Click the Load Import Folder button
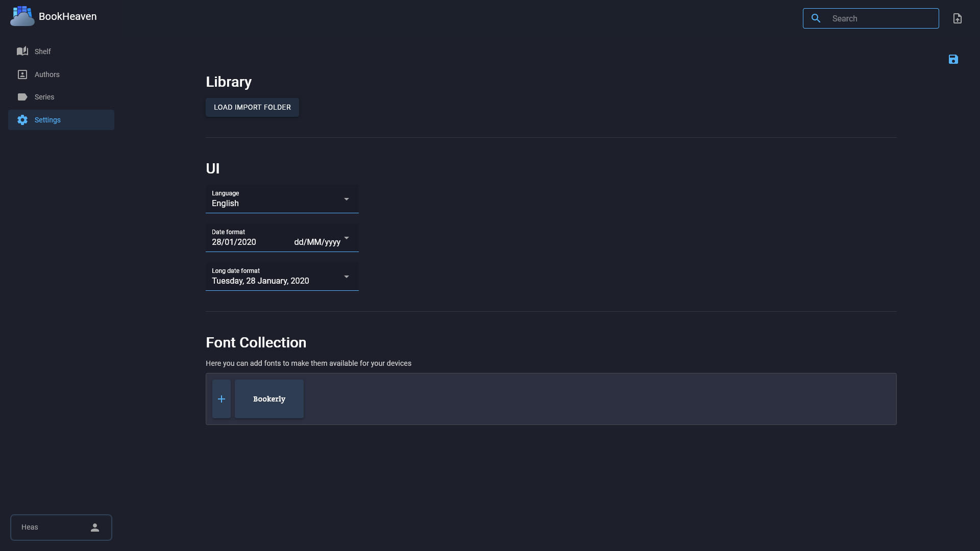The width and height of the screenshot is (980, 551). [252, 107]
